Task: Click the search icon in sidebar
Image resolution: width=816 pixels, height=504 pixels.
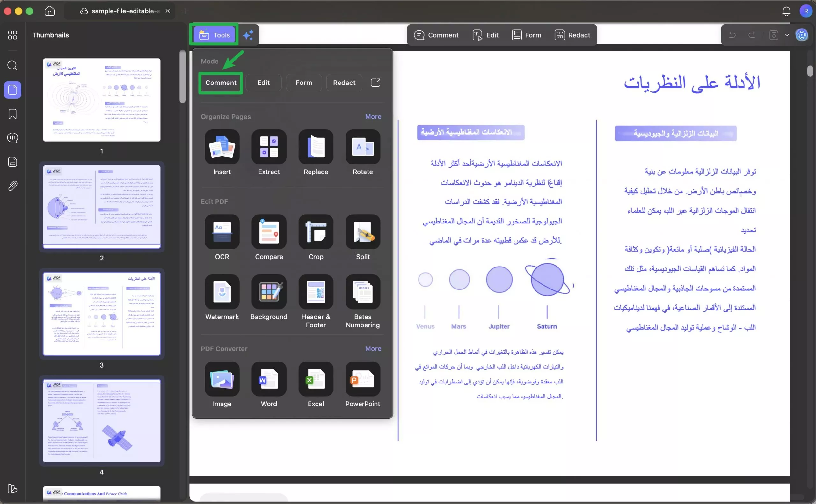Action: 13,65
